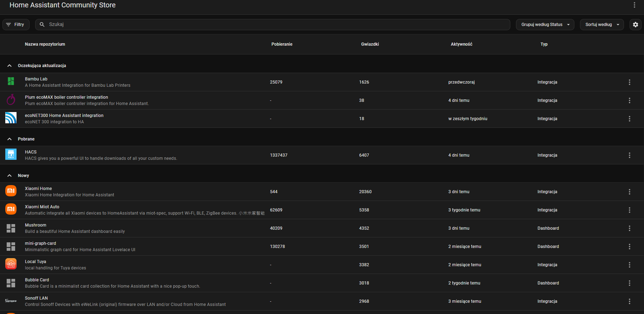The height and width of the screenshot is (314, 644).
Task: Collapse the Oczekująca aktualizacja group
Action: coord(9,66)
